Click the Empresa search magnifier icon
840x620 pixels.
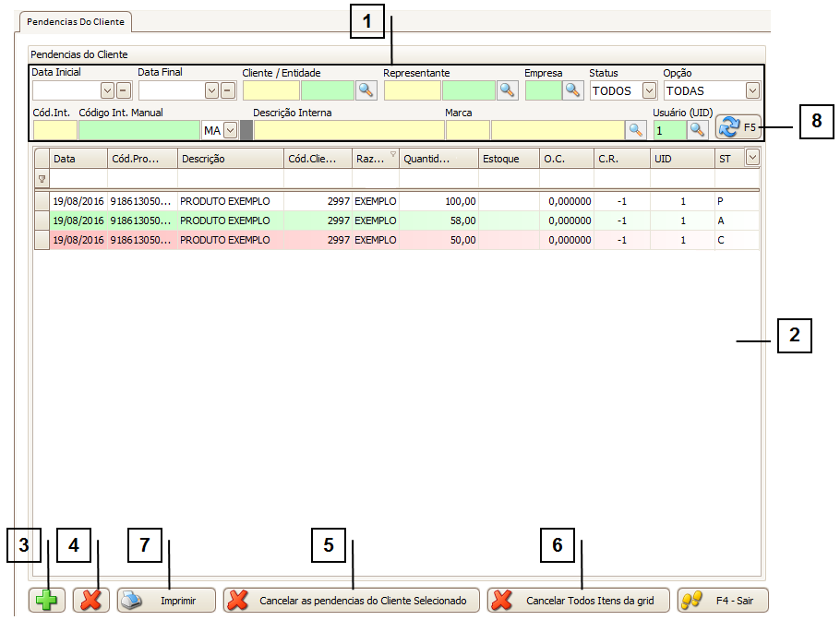pyautogui.click(x=574, y=90)
